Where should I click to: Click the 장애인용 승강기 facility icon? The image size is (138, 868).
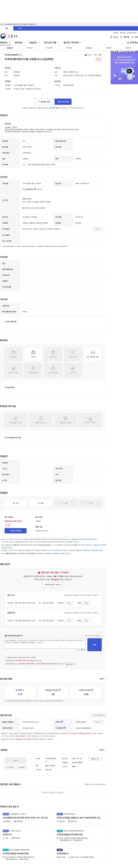coord(41,420)
